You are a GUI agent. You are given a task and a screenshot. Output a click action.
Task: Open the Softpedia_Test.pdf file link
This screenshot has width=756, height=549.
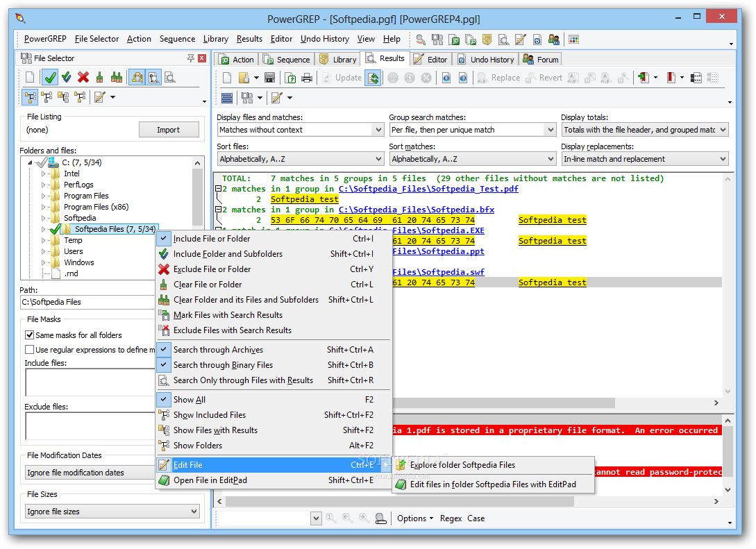[x=428, y=189]
